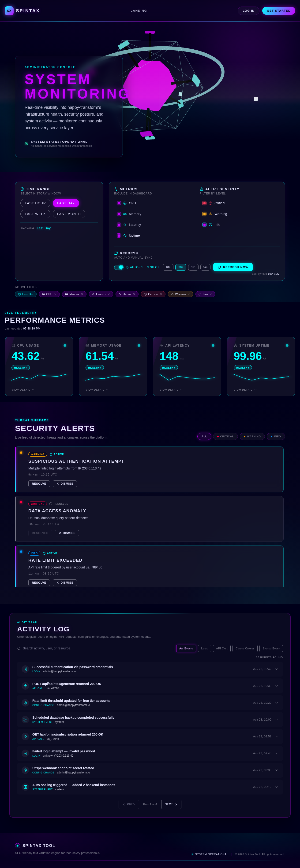
Task: Toggle the Uptime metric checkbox
Action: click(119, 235)
